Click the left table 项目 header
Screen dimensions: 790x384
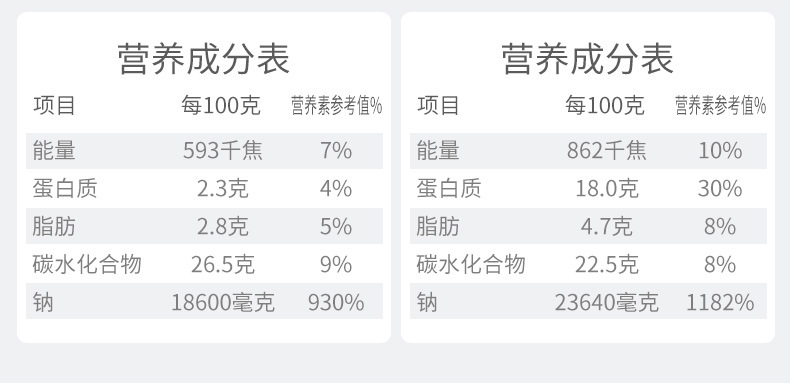54,106
